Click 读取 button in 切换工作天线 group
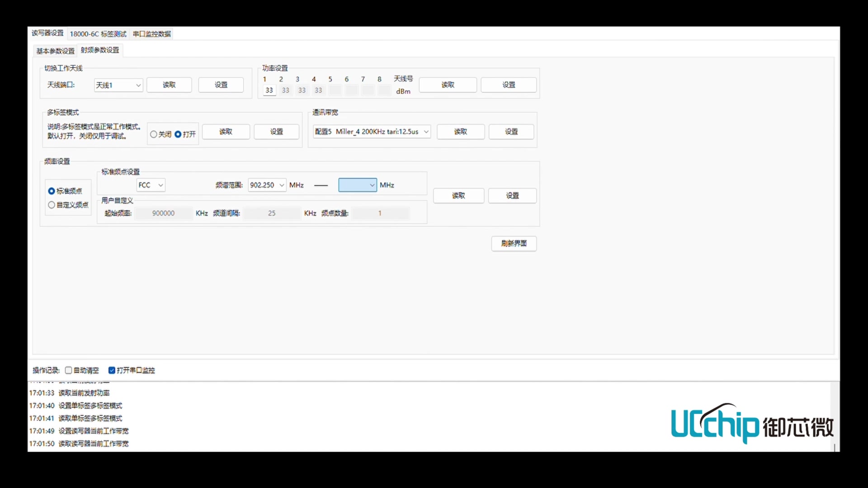Image resolution: width=868 pixels, height=488 pixels. coord(169,85)
